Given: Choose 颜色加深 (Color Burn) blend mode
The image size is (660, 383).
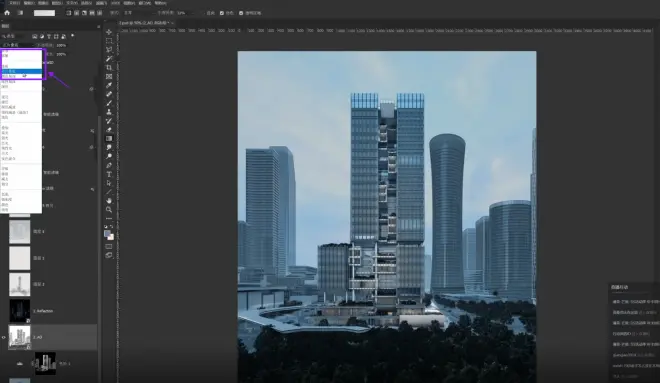Looking at the screenshot, I should [x=21, y=77].
